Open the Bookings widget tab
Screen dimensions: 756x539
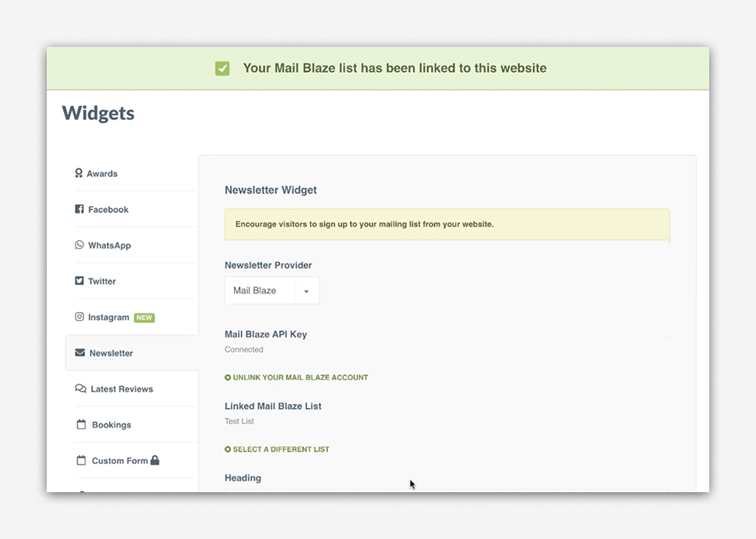click(111, 424)
